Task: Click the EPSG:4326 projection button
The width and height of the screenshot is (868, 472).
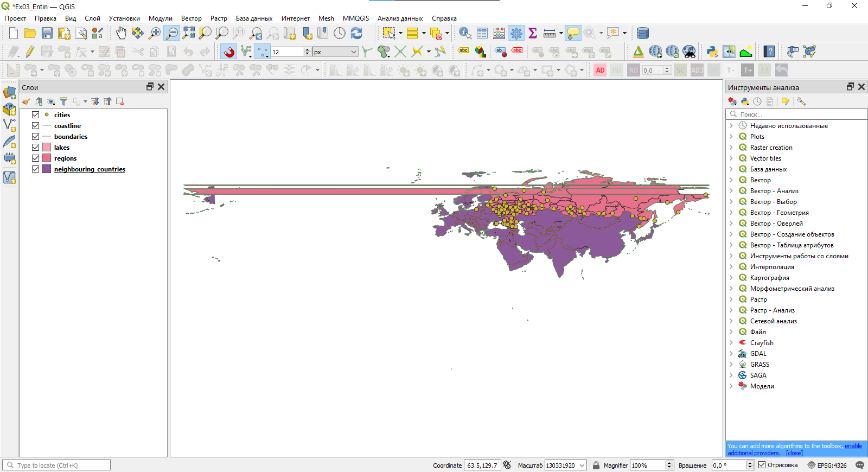Action: click(827, 465)
